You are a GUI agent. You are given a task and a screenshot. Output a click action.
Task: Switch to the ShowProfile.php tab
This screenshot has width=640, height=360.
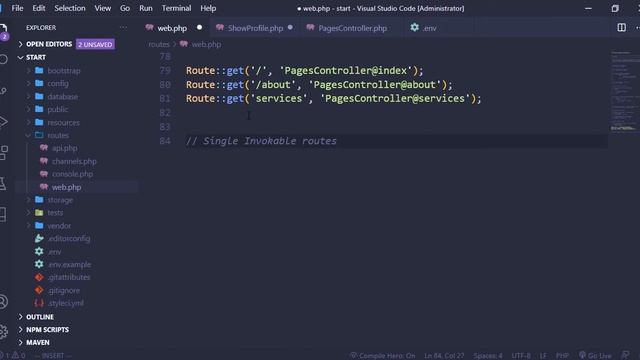(x=255, y=28)
